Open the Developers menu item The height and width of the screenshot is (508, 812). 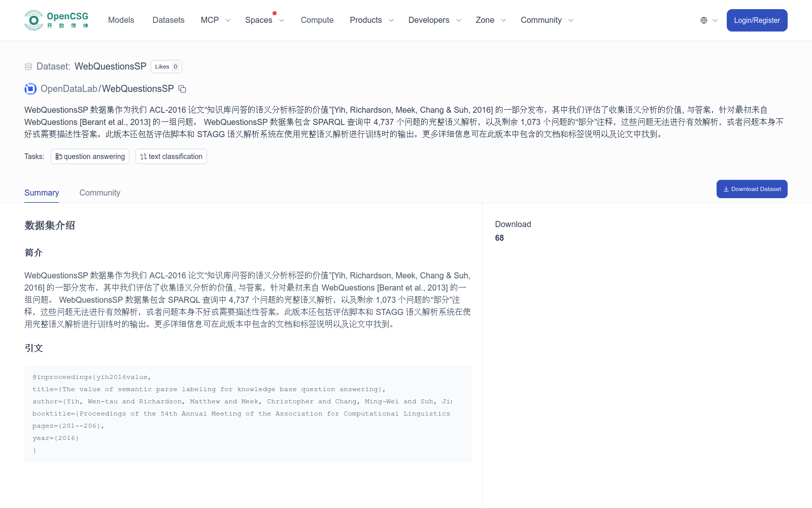429,20
